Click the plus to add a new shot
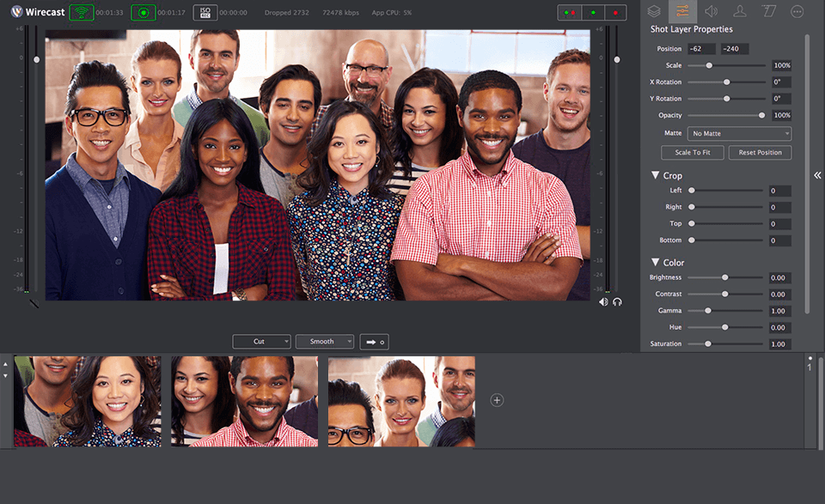 497,399
